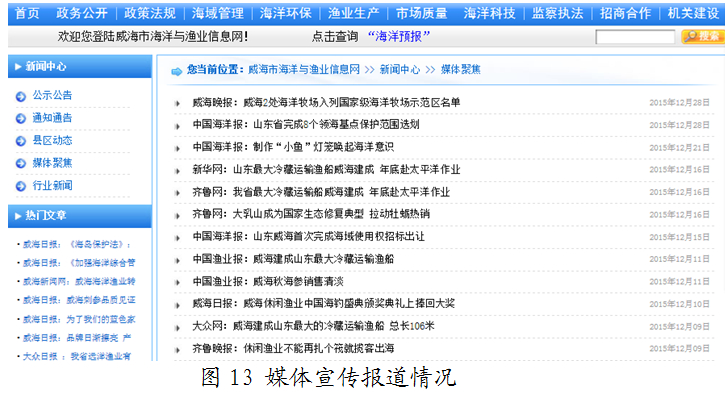
Task: Select the 渔业生产 navigation item
Action: tap(352, 12)
